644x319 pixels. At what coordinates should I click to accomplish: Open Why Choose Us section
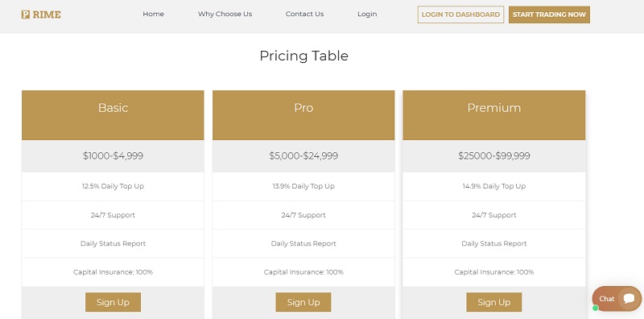[x=225, y=14]
